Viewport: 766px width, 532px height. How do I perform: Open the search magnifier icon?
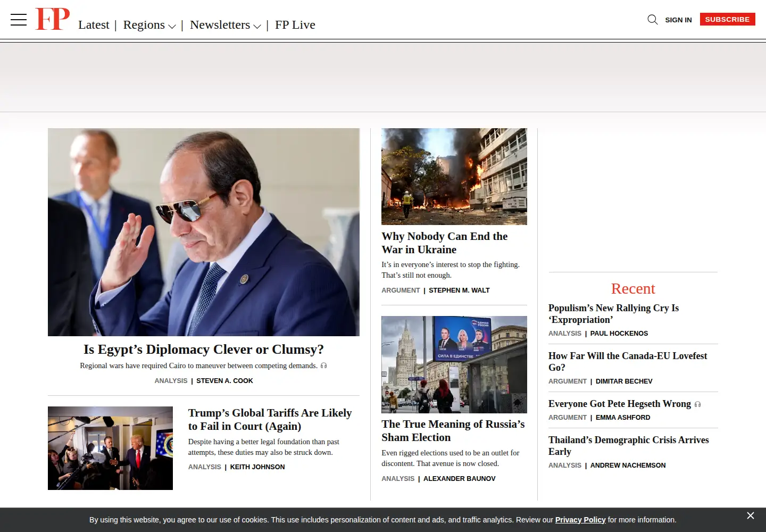click(652, 20)
